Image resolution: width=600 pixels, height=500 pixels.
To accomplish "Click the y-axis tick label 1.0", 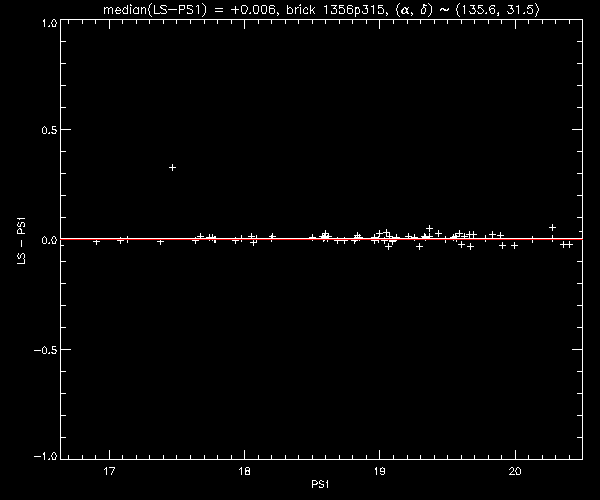I will click(49, 23).
